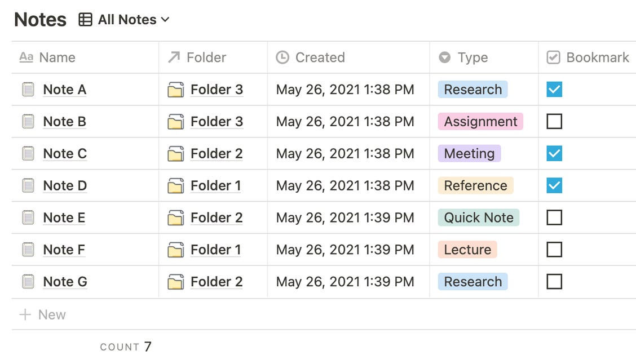Click the Aa icon in Name header

click(26, 57)
